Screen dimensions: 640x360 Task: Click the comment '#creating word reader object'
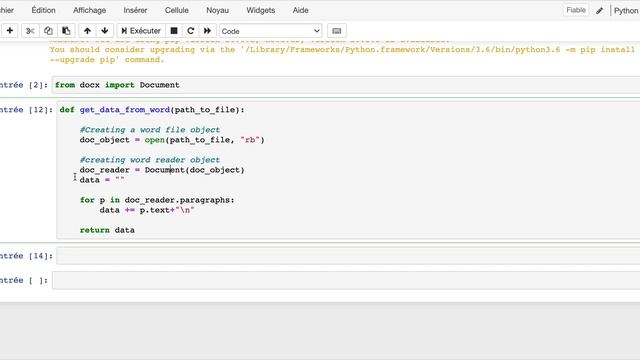pyautogui.click(x=150, y=160)
